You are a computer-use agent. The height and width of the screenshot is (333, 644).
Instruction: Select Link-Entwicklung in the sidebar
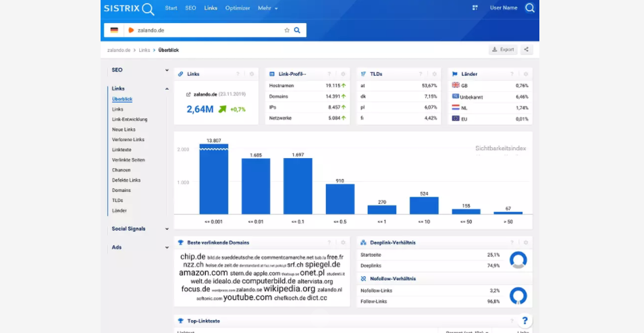[x=130, y=120]
